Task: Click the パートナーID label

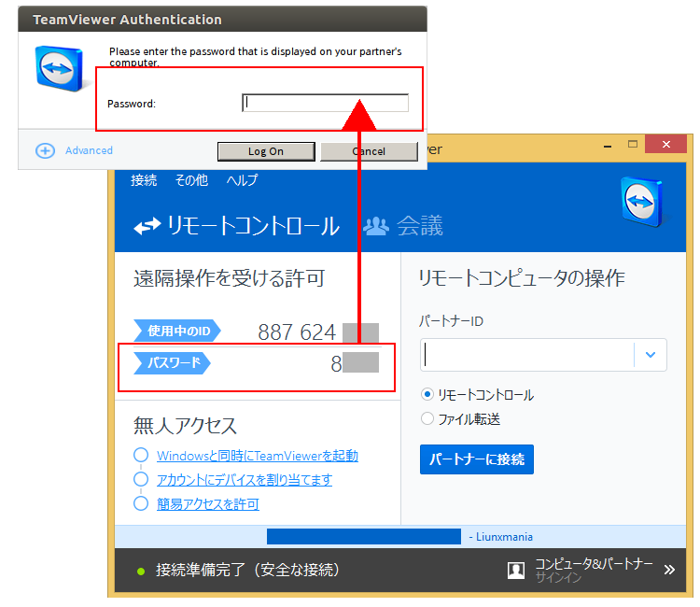Action: (x=451, y=321)
